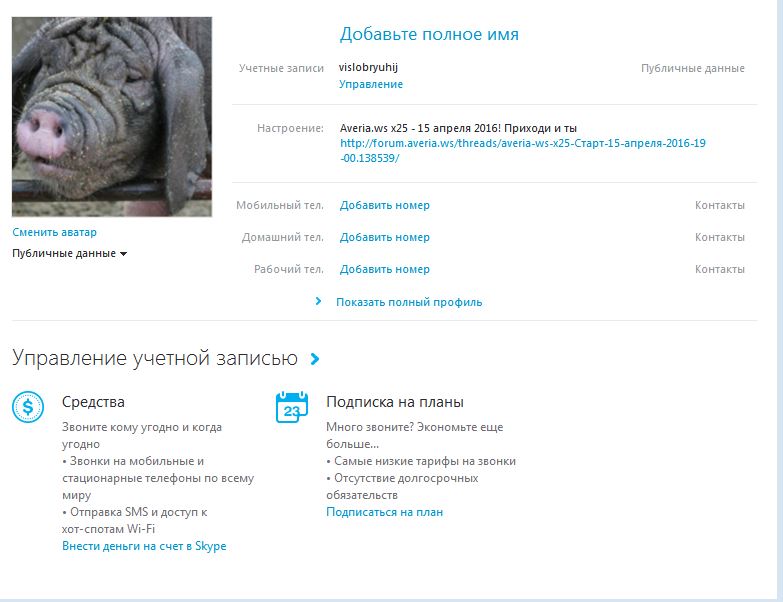The width and height of the screenshot is (783, 602).
Task: Open the Управление link under the account name
Action: (x=371, y=85)
